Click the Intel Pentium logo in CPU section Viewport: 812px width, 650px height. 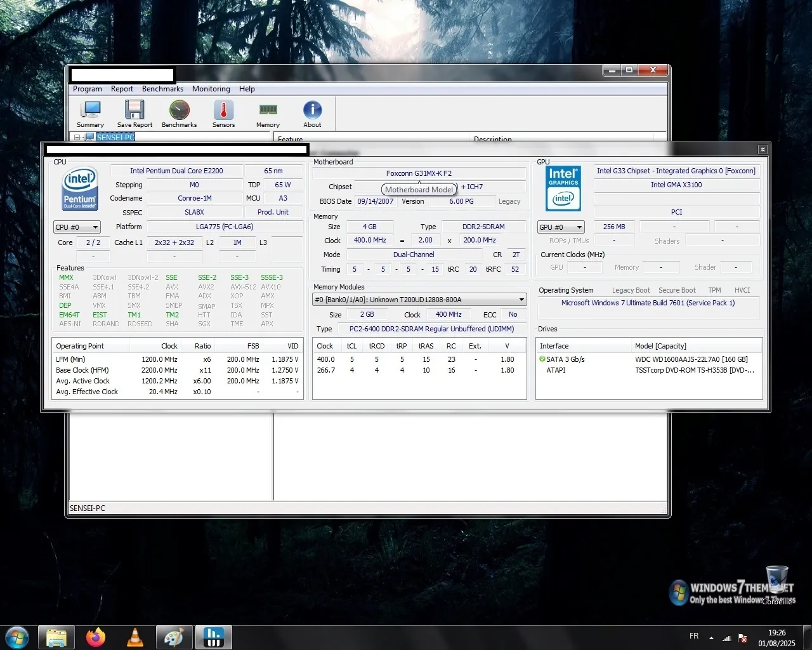coord(79,188)
